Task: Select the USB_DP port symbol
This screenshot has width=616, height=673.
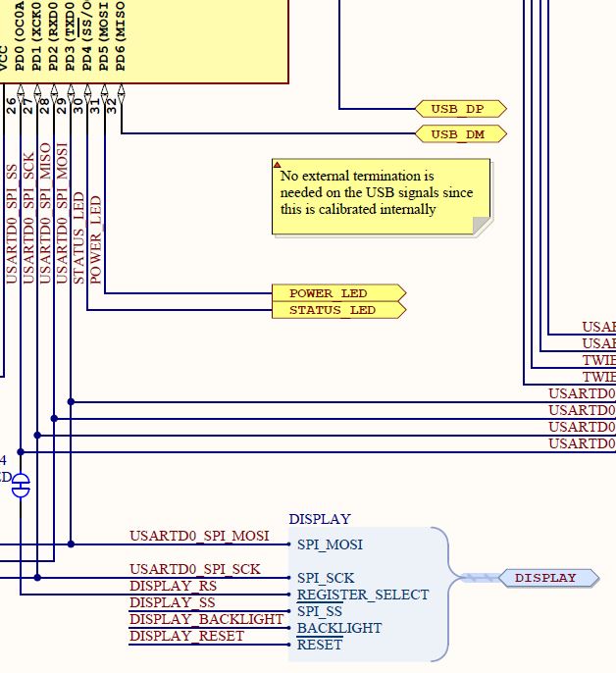Action: tap(461, 109)
